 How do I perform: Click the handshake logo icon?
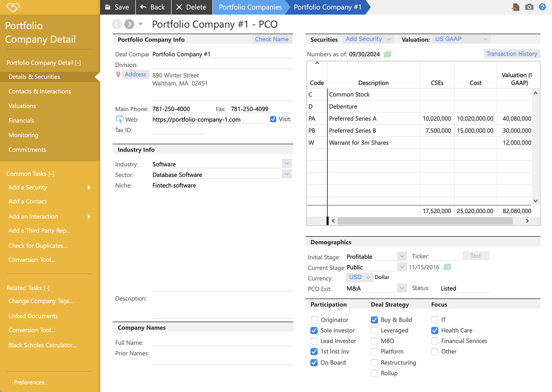13,7
